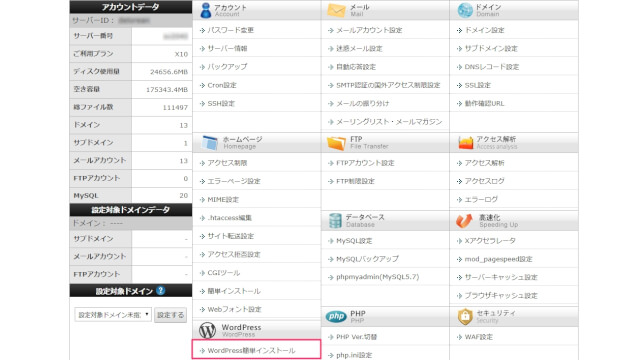Open the FTPアカウント設定 link

click(x=365, y=163)
